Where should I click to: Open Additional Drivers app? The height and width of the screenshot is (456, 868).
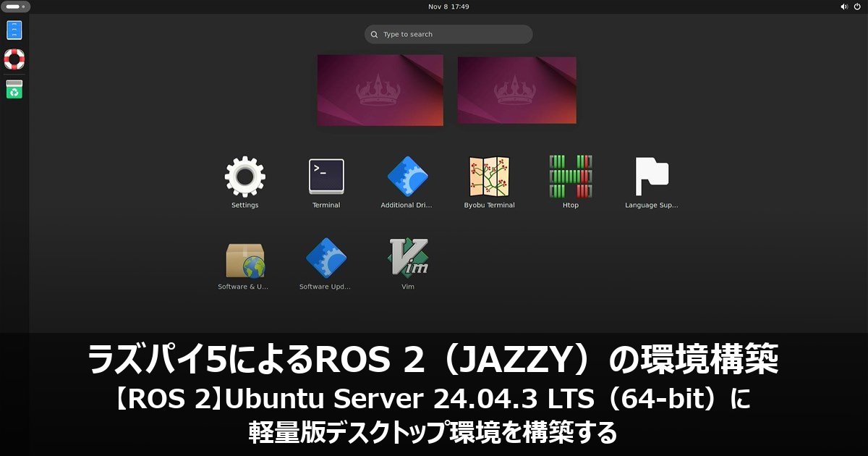pos(407,178)
